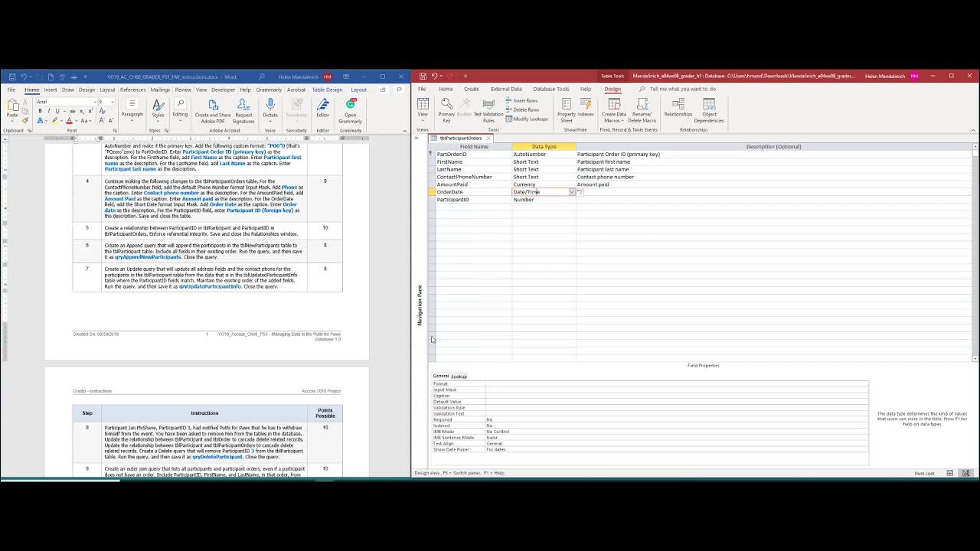Open the Access External Data tab
Screen dimensions: 980x551
506,89
